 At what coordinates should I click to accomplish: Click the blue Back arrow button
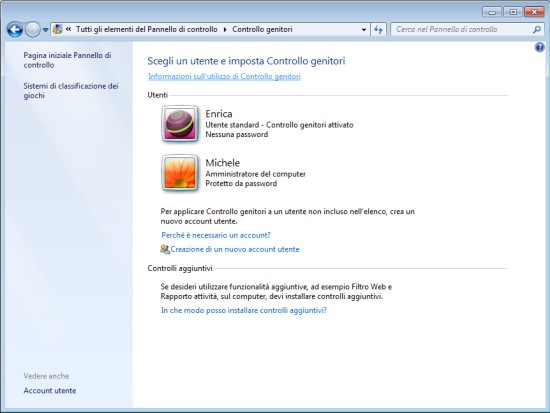click(15, 29)
